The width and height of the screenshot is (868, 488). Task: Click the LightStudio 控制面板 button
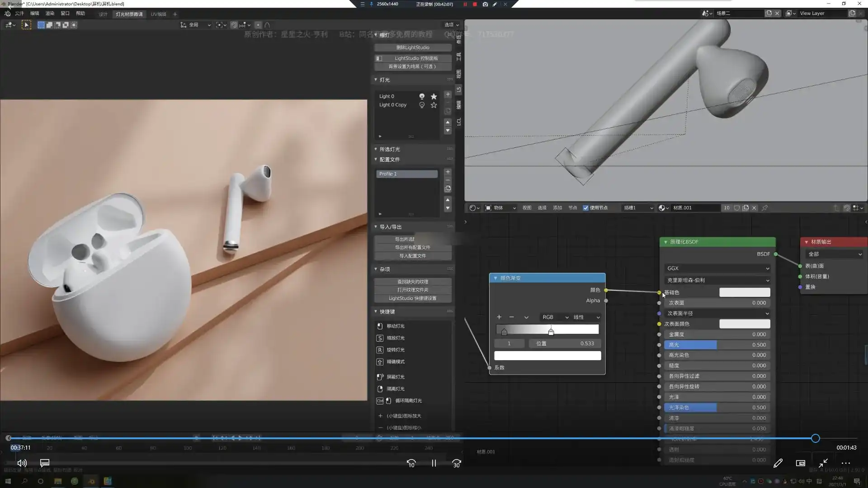click(412, 58)
